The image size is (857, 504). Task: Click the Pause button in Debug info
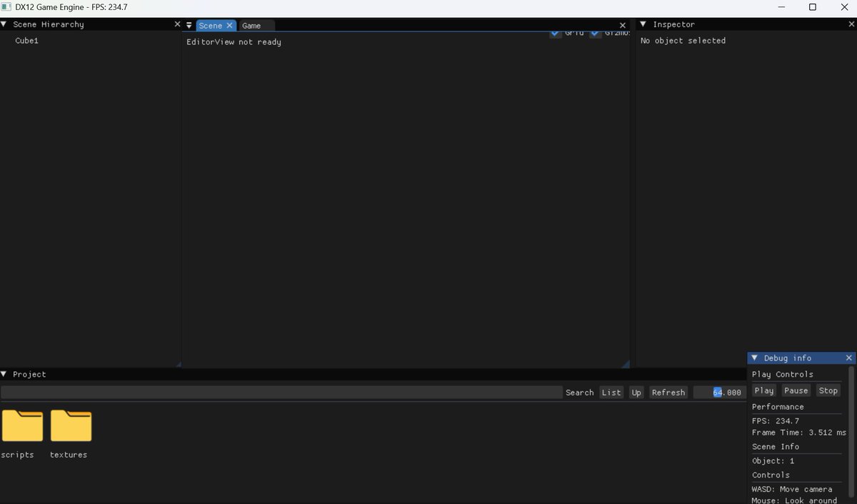pyautogui.click(x=796, y=390)
